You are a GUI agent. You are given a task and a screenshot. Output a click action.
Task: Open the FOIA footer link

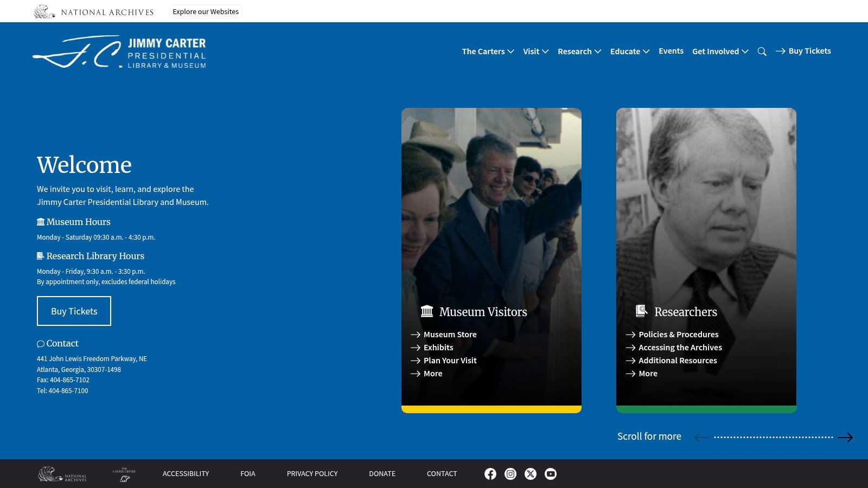(248, 474)
